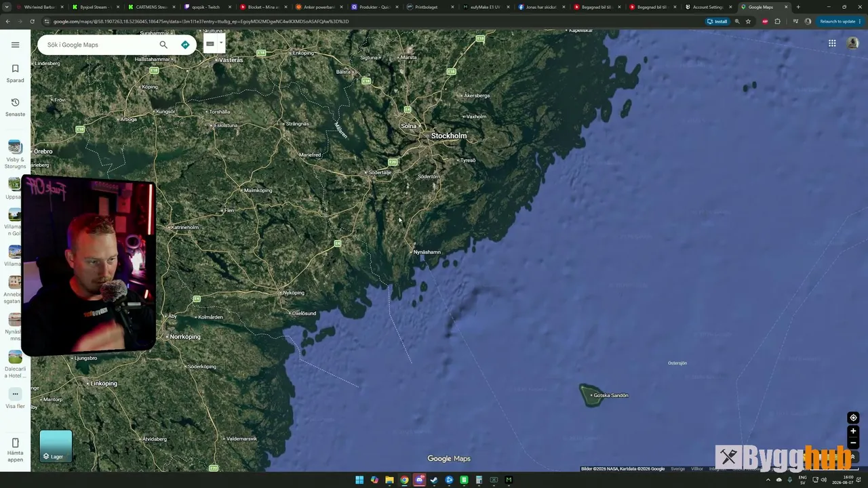The image size is (868, 488).
Task: Click the Nynäshamn town label
Action: click(x=427, y=252)
